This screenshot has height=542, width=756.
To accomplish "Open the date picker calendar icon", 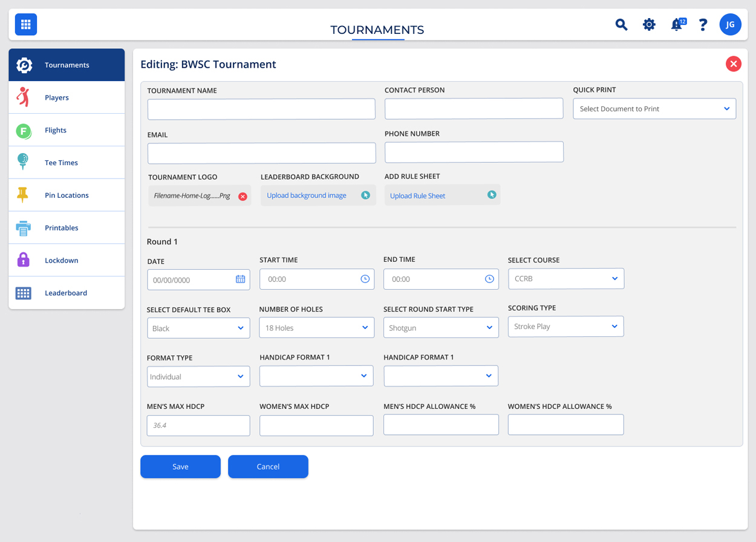I will 240,279.
